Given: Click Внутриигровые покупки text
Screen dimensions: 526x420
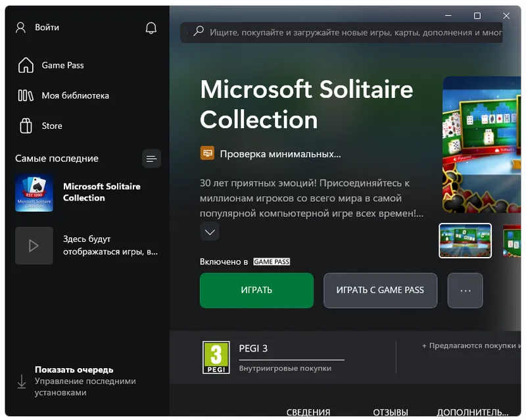Looking at the screenshot, I should click(285, 368).
